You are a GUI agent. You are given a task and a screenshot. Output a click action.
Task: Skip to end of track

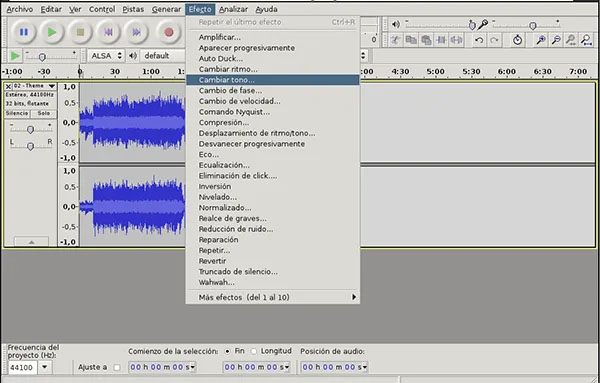point(137,32)
